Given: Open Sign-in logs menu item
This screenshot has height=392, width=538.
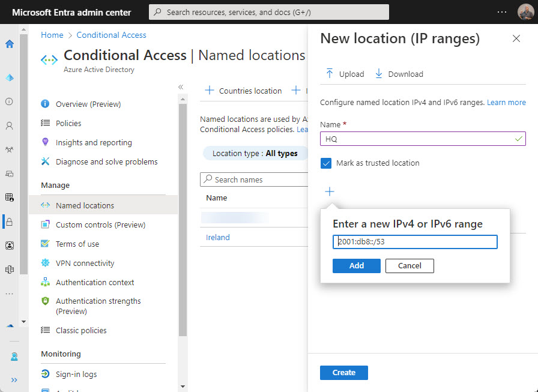Looking at the screenshot, I should click(x=103, y=374).
